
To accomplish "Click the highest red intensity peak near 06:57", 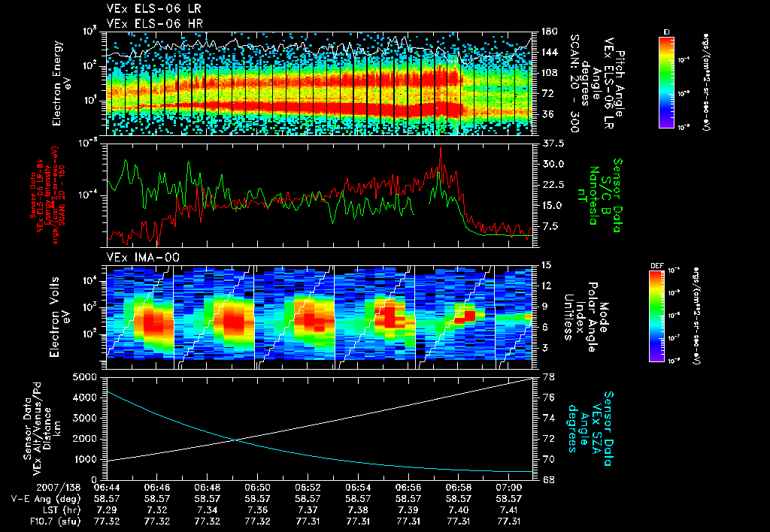I will [x=441, y=148].
